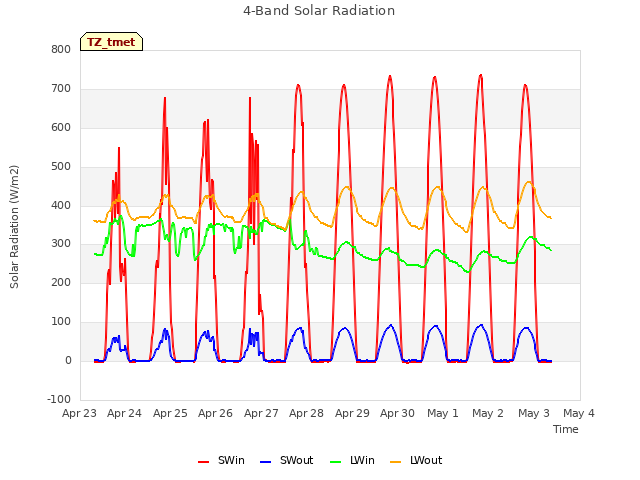Click the TZ_tmet annotation label

pos(111,42)
